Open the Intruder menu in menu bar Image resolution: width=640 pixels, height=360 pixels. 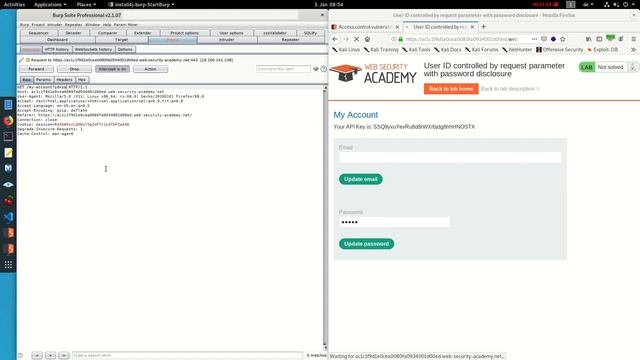(54, 25)
